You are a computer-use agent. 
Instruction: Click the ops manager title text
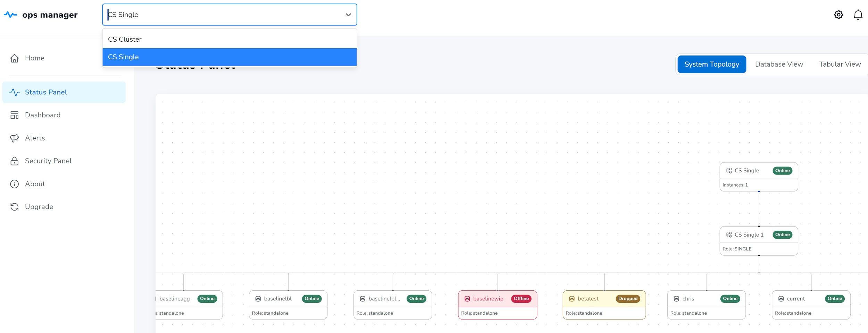tap(50, 15)
